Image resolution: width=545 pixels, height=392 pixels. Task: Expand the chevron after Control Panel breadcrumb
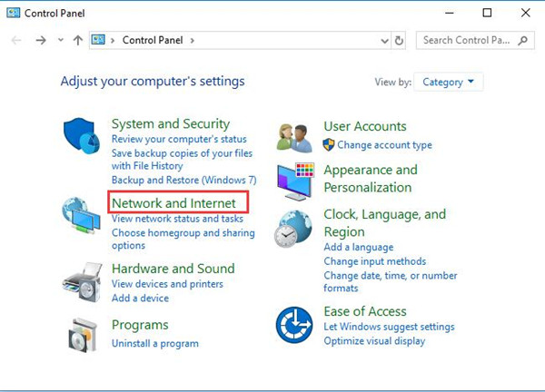pyautogui.click(x=193, y=41)
